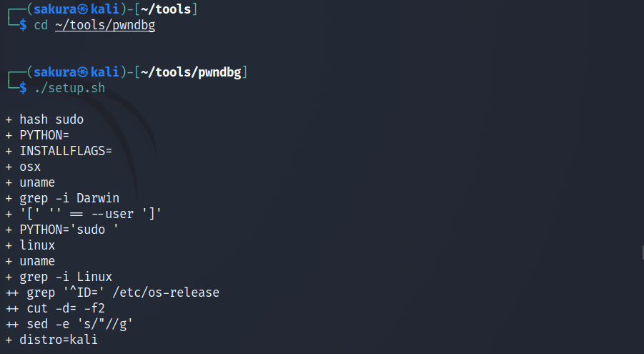Image resolution: width=644 pixels, height=354 pixels.
Task: Click the empty "PYTHON=" output line
Action: pos(44,135)
